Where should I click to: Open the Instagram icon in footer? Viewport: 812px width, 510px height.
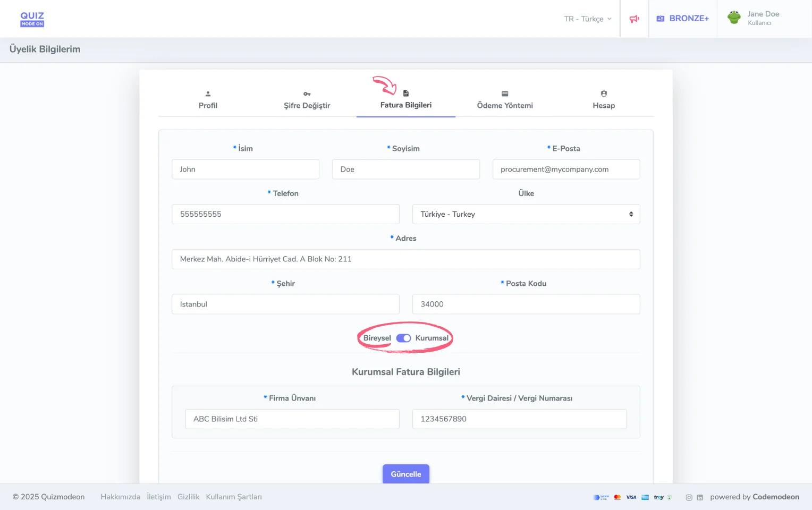689,498
